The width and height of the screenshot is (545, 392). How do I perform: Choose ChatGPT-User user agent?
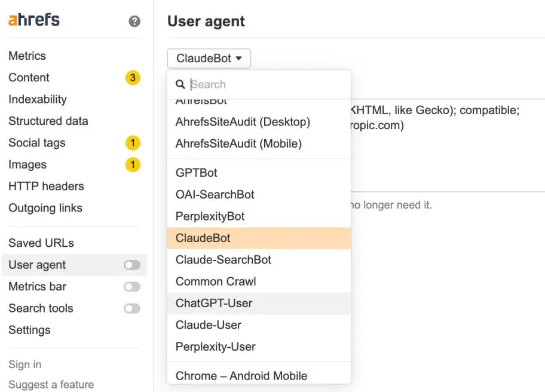[259, 304]
